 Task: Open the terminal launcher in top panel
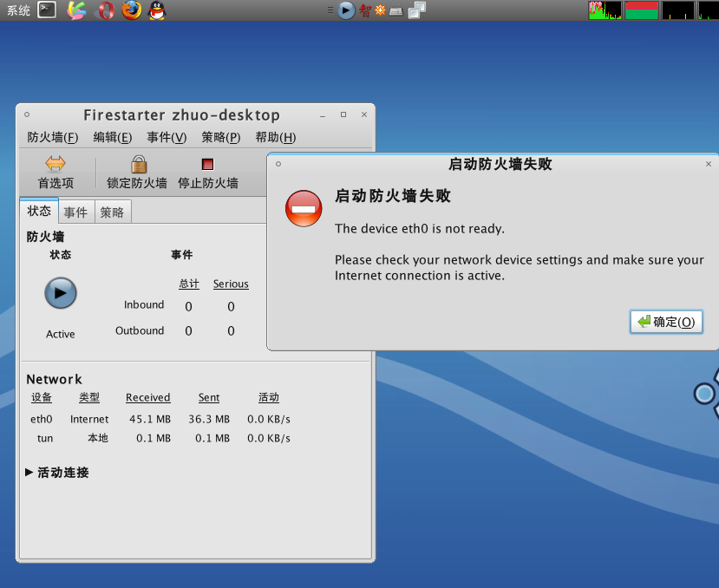47,10
